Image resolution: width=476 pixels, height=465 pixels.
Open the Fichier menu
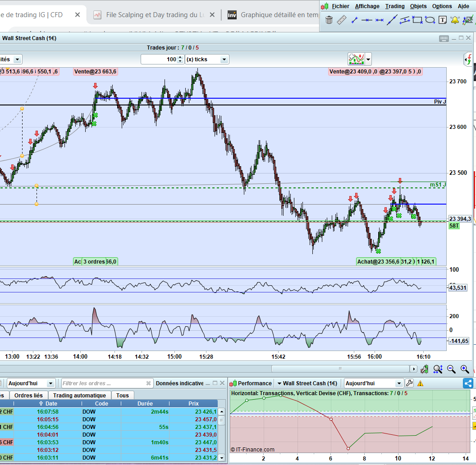(x=340, y=6)
